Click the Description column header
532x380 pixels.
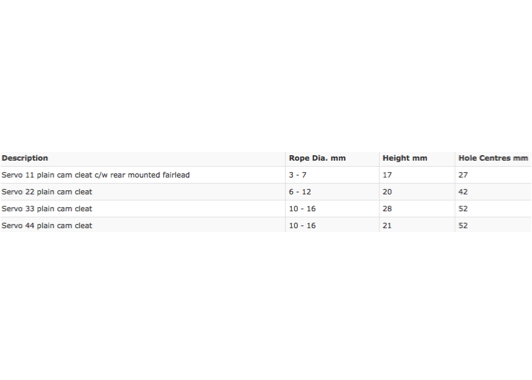click(25, 158)
